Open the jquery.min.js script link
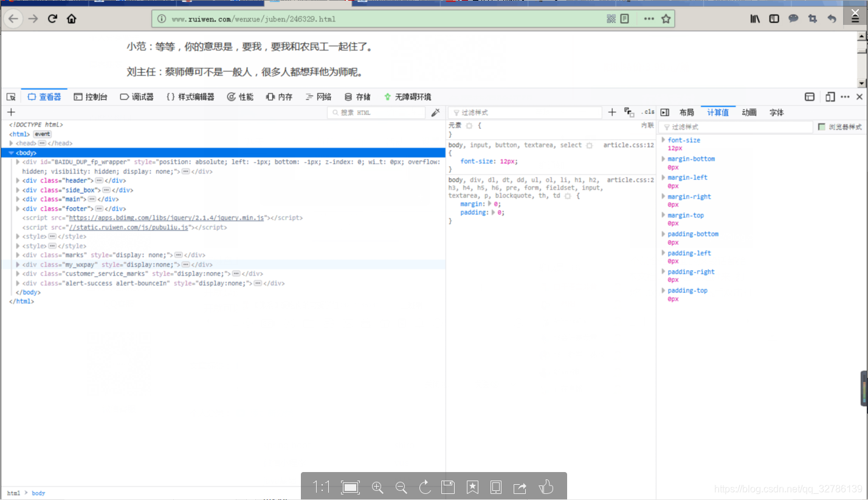 pos(166,217)
